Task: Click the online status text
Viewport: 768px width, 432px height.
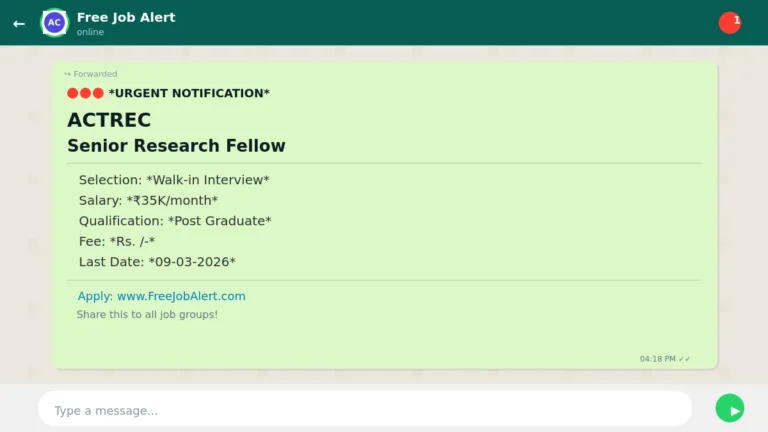Action: tap(90, 32)
